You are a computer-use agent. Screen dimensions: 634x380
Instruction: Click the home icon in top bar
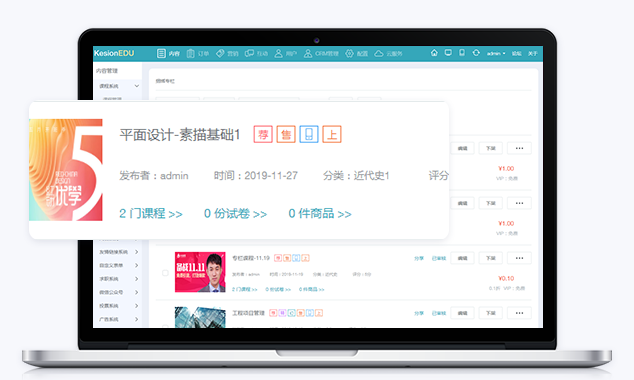(x=434, y=53)
